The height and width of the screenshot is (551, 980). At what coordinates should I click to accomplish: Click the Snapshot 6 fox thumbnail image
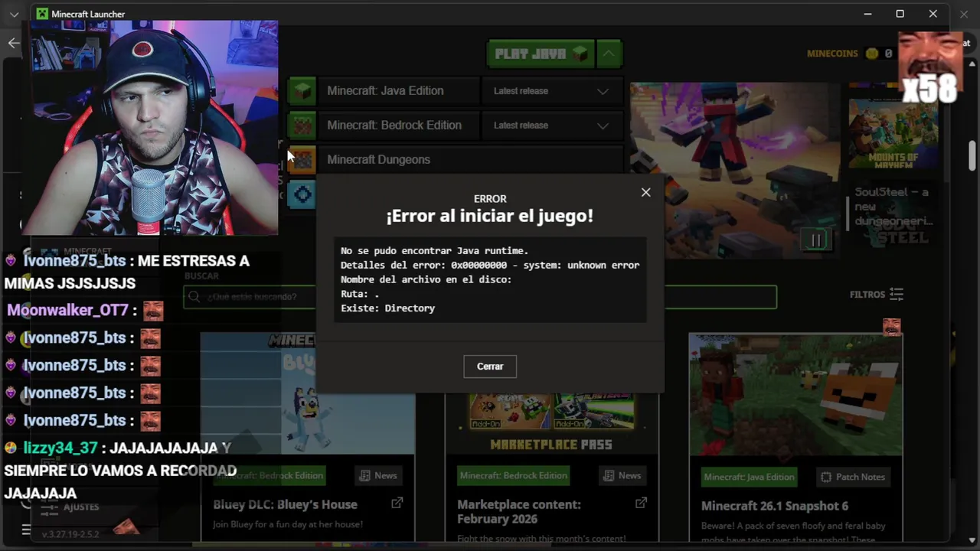795,394
